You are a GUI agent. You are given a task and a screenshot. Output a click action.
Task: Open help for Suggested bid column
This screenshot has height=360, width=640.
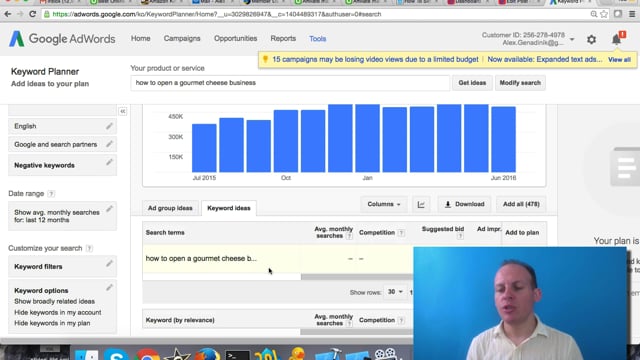point(460,236)
